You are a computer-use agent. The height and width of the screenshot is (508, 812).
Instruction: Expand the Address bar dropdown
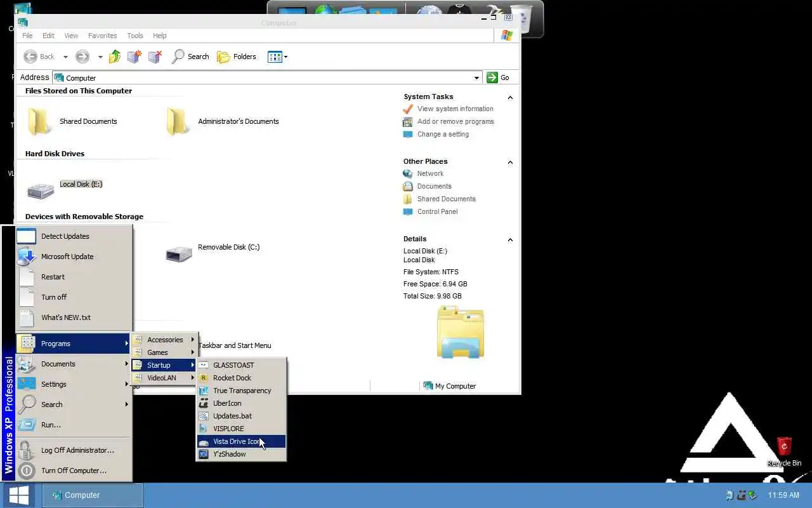(x=476, y=77)
